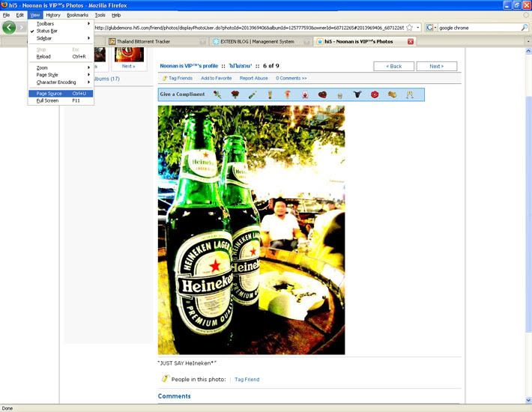Click the Report Abuse link
Screen dimensions: 532x412
pos(253,79)
